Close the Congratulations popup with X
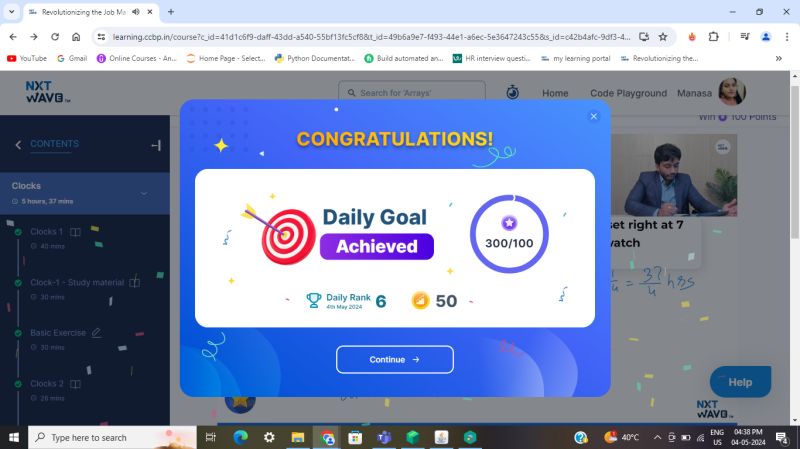 click(593, 116)
